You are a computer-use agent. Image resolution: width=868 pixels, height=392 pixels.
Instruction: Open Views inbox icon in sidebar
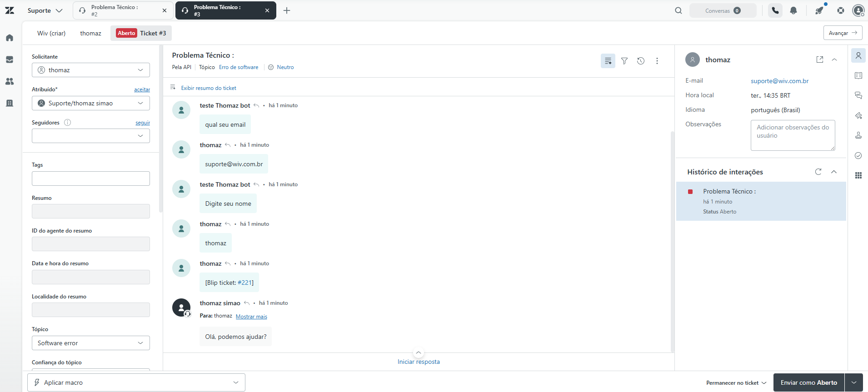[10, 60]
